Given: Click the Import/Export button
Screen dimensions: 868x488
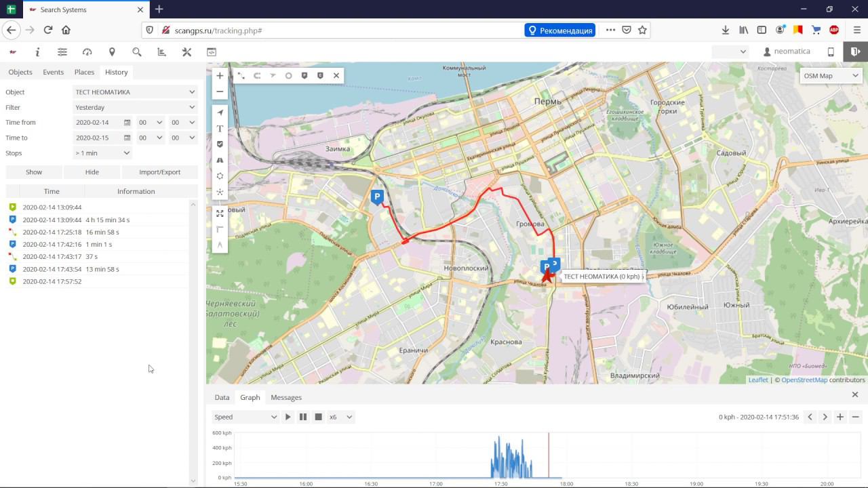Looking at the screenshot, I should pos(160,172).
